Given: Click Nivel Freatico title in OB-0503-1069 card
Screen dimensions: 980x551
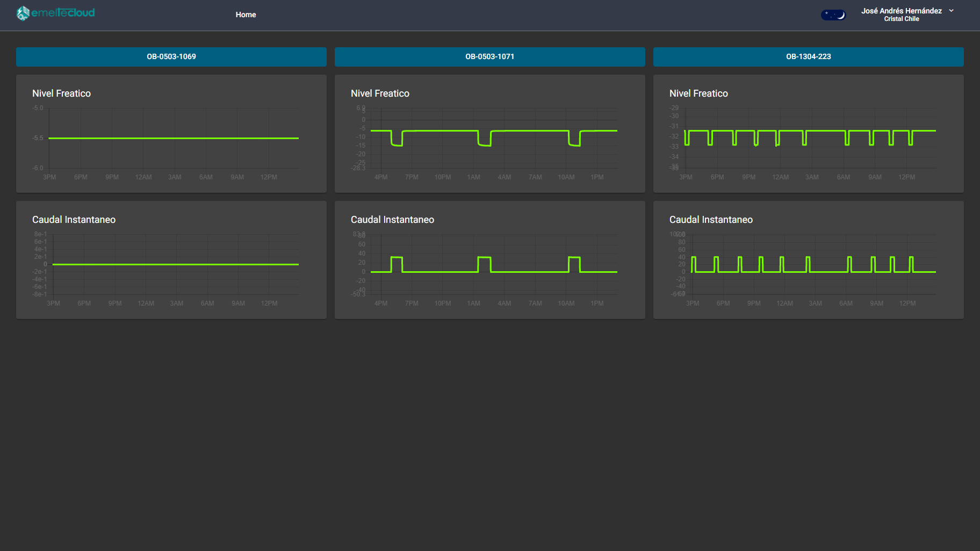Looking at the screenshot, I should pos(61,93).
